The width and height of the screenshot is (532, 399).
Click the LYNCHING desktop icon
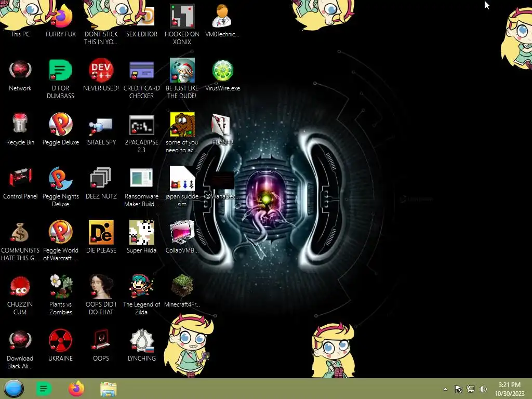click(x=141, y=345)
